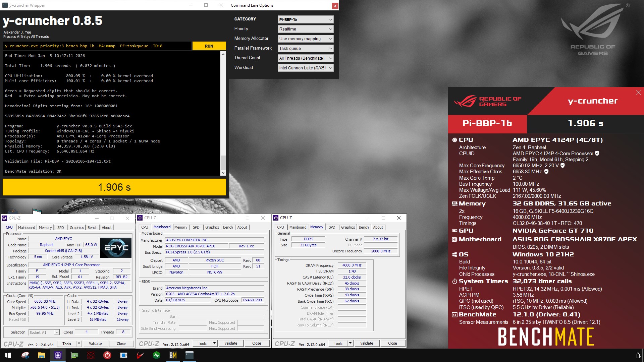Click the Windows OS icon in BenchMate panel

[x=454, y=255]
